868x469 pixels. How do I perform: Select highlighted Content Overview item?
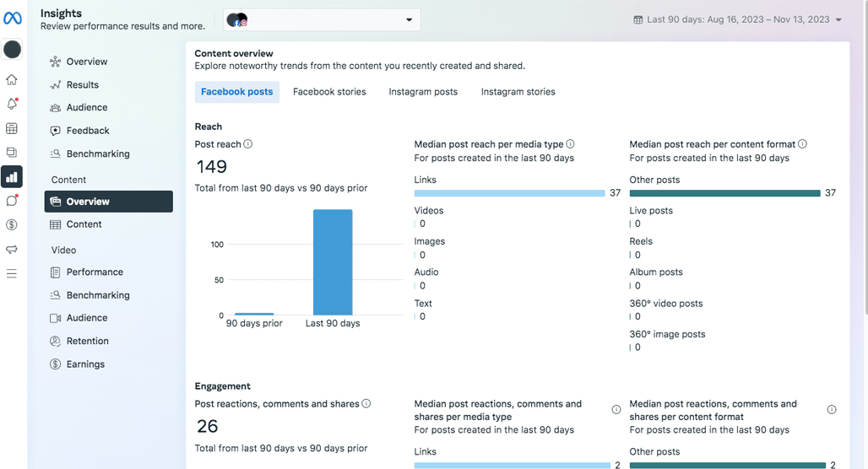click(x=108, y=202)
